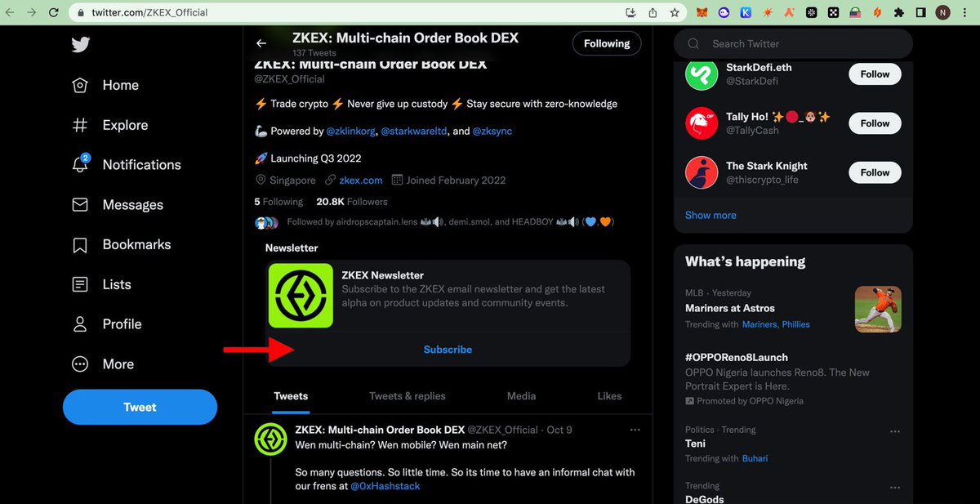This screenshot has width=980, height=504.
Task: Click the 'Joined February 2022' text
Action: (x=456, y=180)
